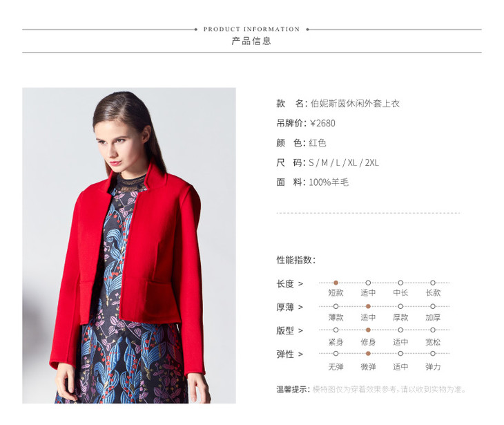
Task: Select the 长款 length radio dot
Action: 433,283
